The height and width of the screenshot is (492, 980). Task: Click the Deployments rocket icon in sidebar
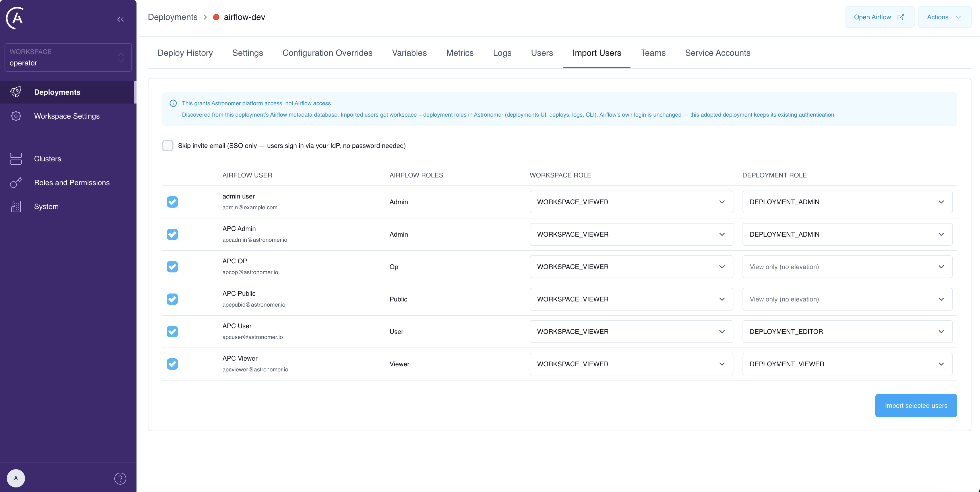point(16,92)
